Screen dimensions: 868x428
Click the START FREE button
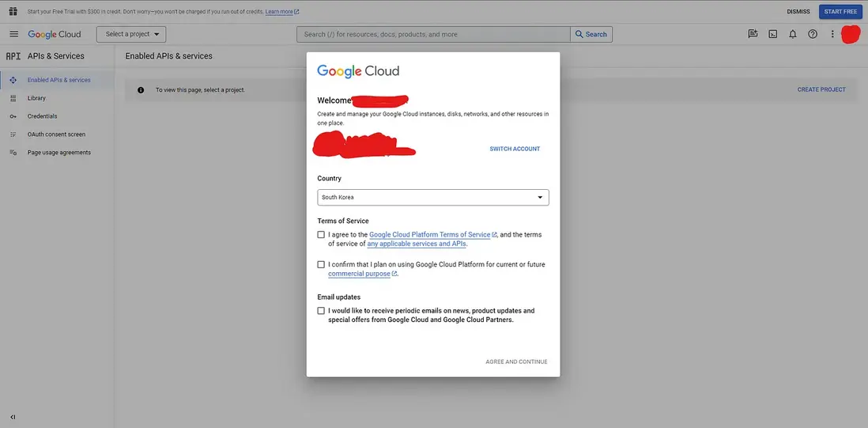(840, 12)
